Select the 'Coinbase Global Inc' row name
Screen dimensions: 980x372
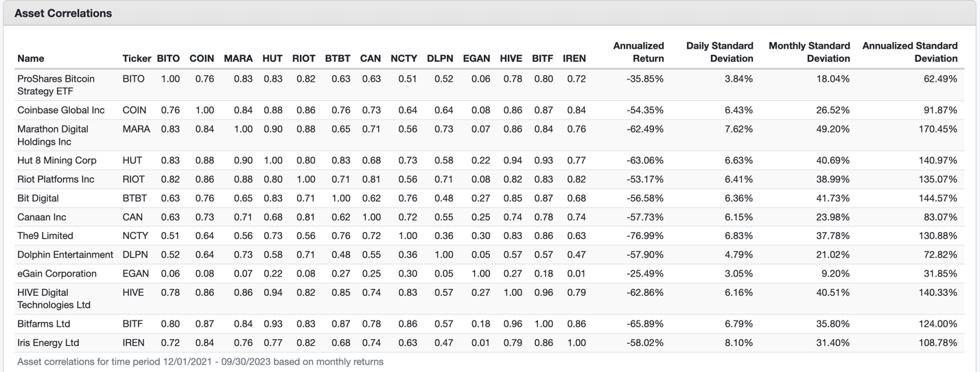61,110
